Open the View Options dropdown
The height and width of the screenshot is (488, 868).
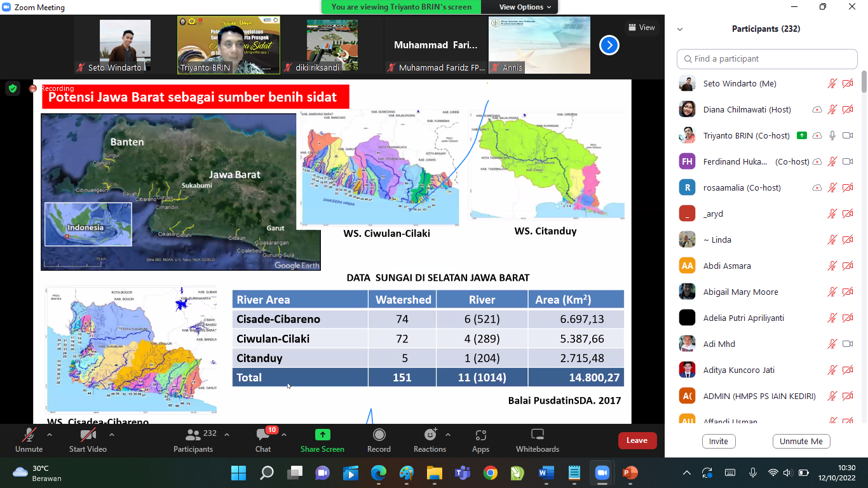[520, 7]
